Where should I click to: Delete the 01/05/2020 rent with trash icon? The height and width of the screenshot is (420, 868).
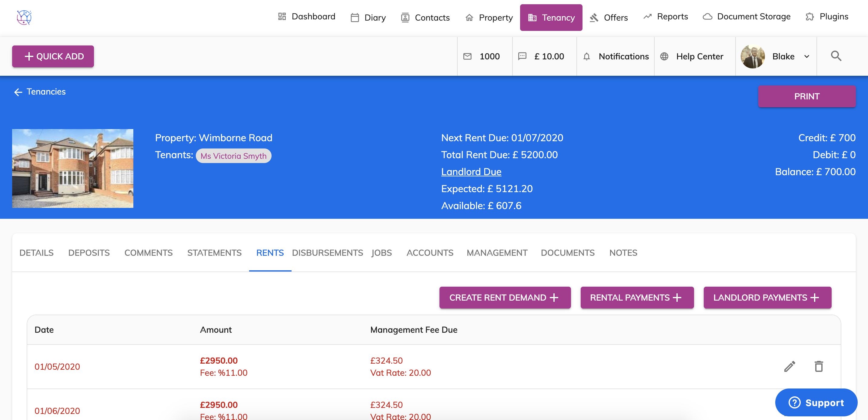(x=819, y=366)
